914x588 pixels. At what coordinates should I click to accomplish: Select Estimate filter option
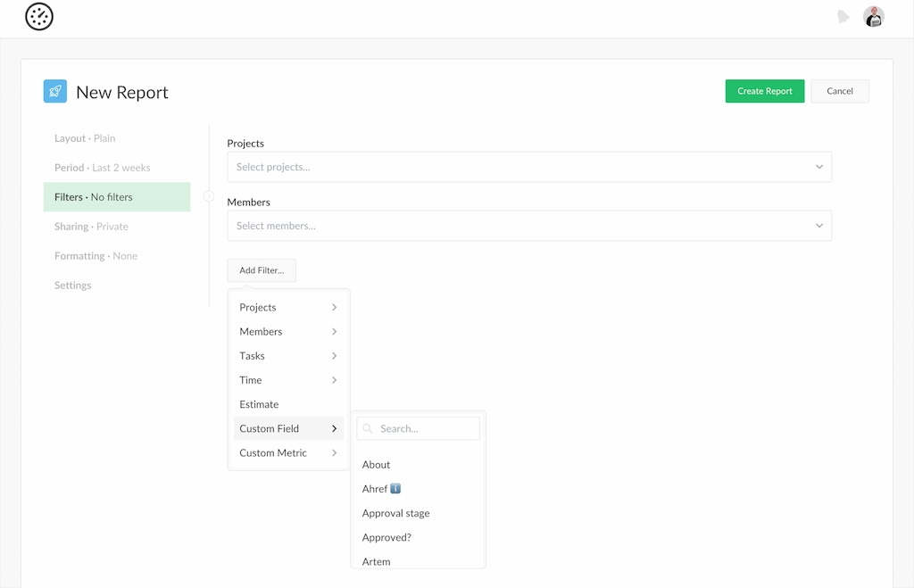[259, 404]
